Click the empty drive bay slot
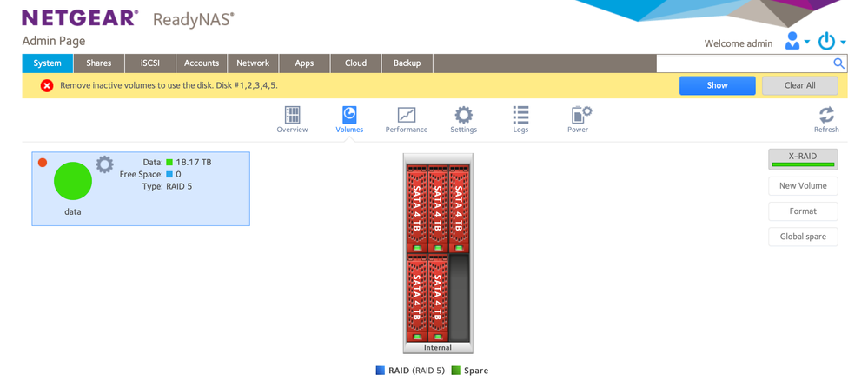868x381 pixels. (x=459, y=297)
